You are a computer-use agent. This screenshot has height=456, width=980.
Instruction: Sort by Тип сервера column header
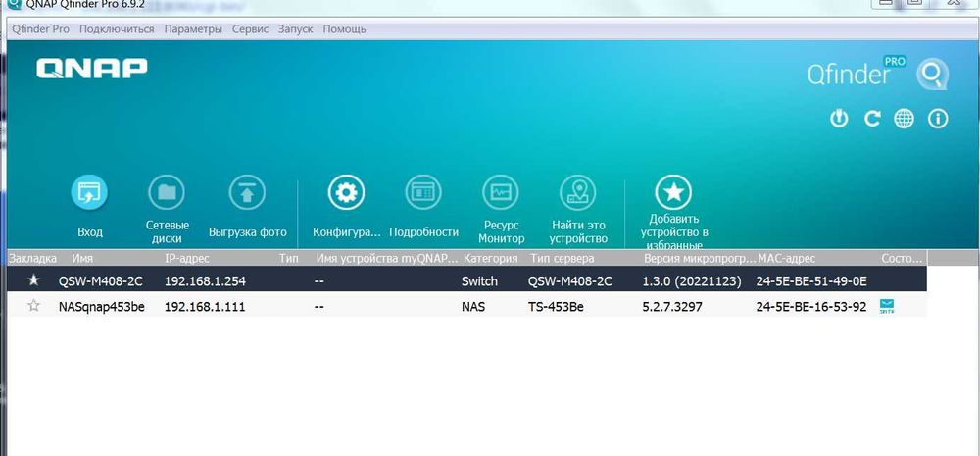(562, 258)
